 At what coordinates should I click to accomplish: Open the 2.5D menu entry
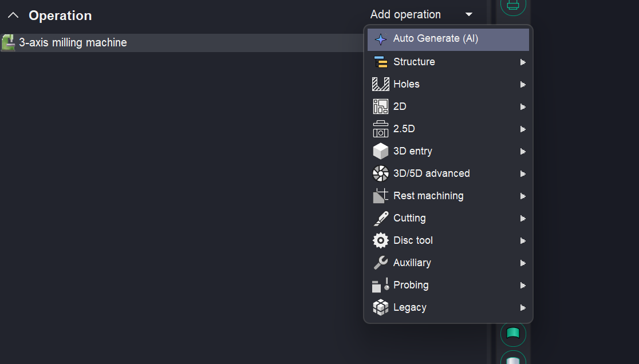404,129
